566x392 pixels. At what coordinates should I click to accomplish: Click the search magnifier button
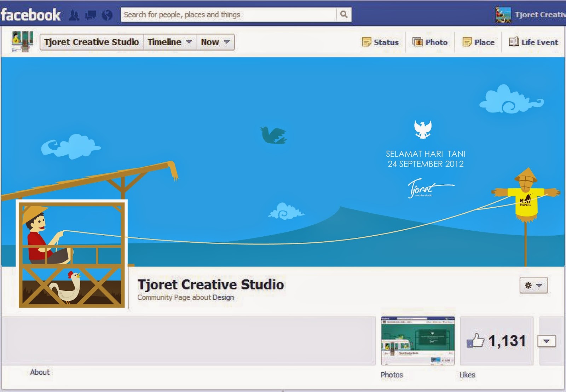(x=344, y=15)
